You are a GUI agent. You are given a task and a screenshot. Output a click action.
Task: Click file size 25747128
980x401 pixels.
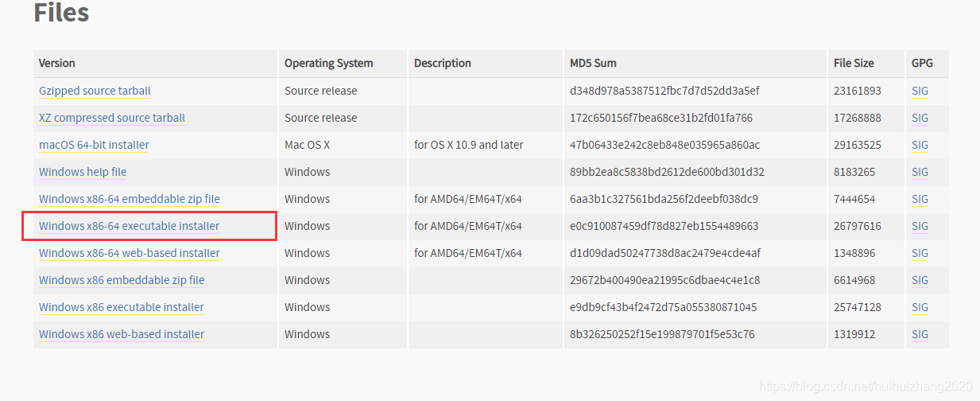click(x=858, y=307)
